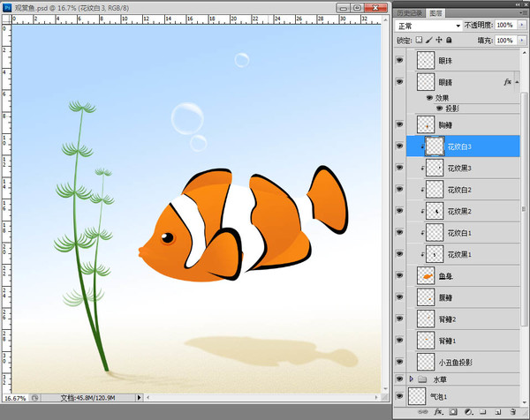Click the canvas horizontal scroll-left arrow
Image resolution: width=530 pixels, height=420 pixels.
click(x=148, y=398)
